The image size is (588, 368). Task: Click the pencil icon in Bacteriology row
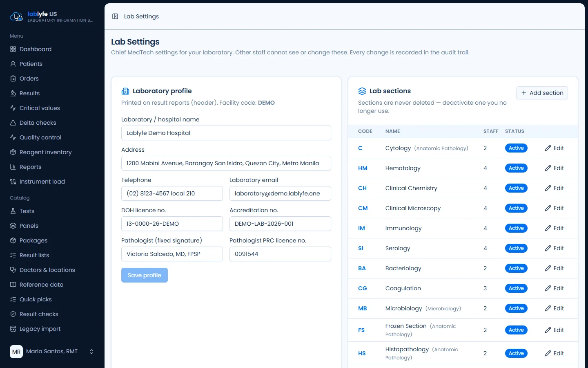coord(548,268)
